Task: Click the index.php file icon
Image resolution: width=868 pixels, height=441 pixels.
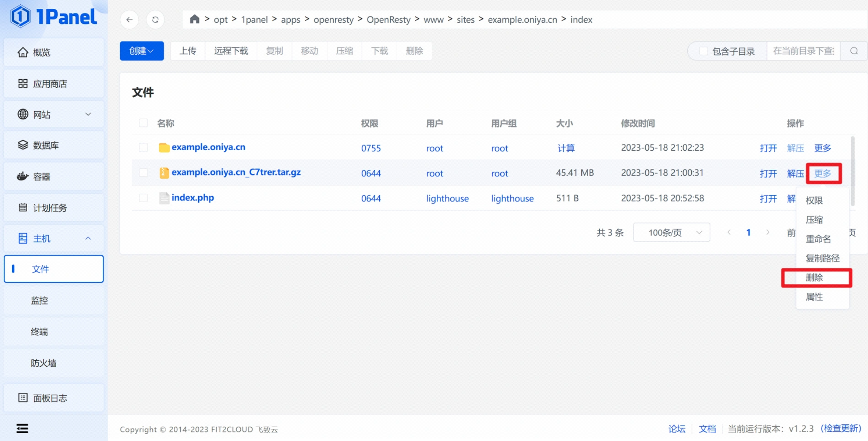Action: (164, 198)
